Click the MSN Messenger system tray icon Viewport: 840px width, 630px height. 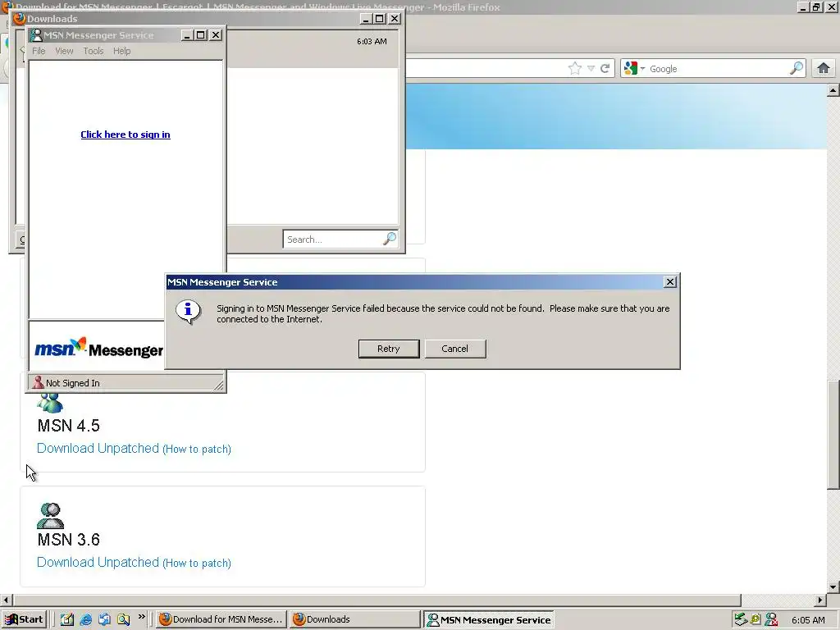[x=771, y=620]
